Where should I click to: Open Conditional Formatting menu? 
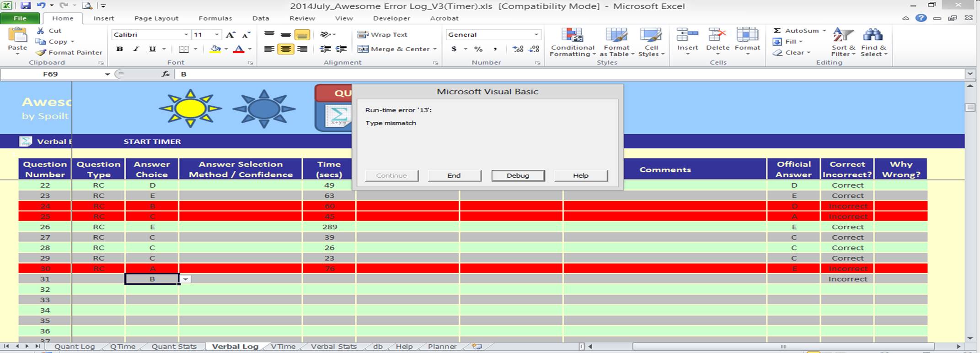click(572, 42)
